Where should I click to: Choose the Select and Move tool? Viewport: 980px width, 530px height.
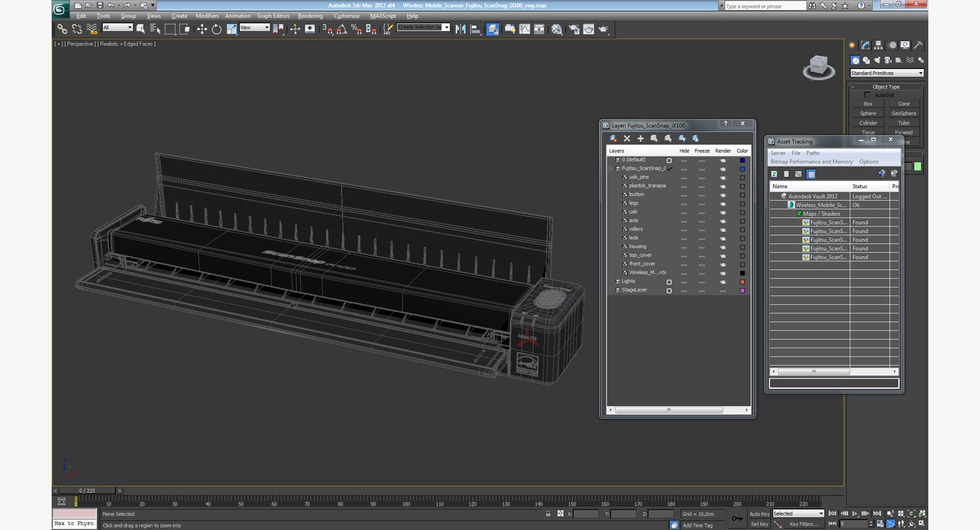point(202,29)
